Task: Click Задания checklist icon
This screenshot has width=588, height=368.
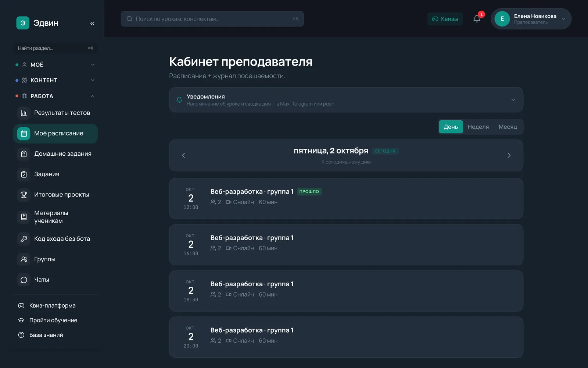Action: (24, 174)
